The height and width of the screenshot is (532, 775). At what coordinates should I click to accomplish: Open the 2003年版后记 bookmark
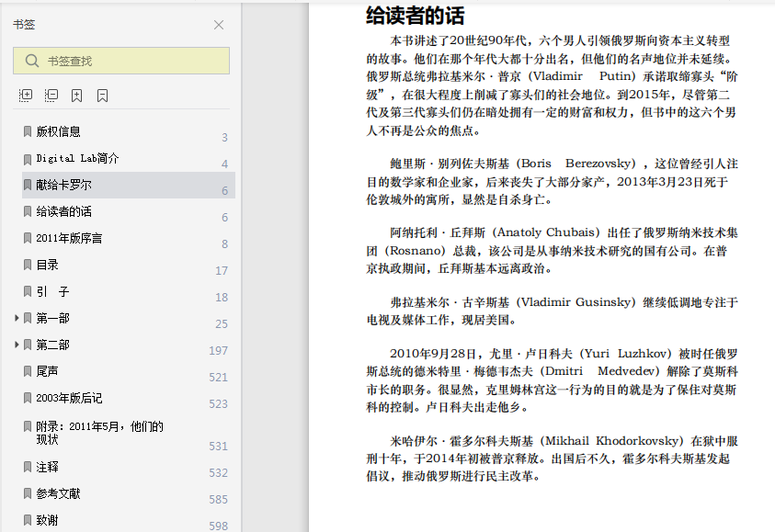point(69,398)
